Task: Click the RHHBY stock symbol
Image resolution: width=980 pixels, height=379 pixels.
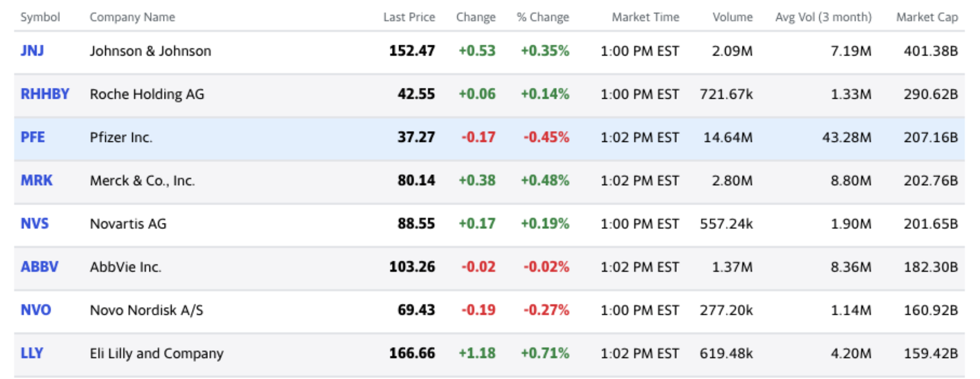Action: pyautogui.click(x=45, y=94)
